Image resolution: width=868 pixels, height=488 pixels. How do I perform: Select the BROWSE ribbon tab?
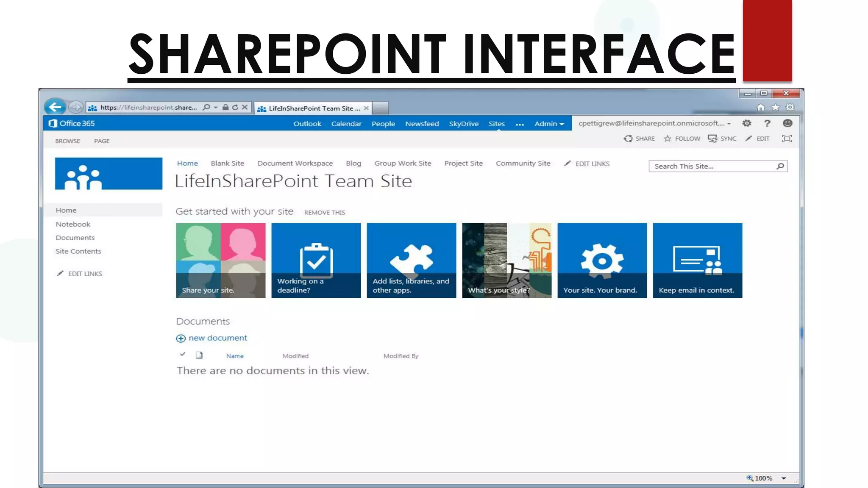pyautogui.click(x=68, y=141)
